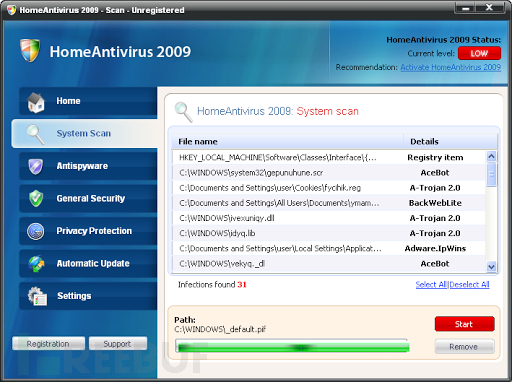Switch to the System Scan section
The height and width of the screenshot is (382, 512).
tap(84, 133)
